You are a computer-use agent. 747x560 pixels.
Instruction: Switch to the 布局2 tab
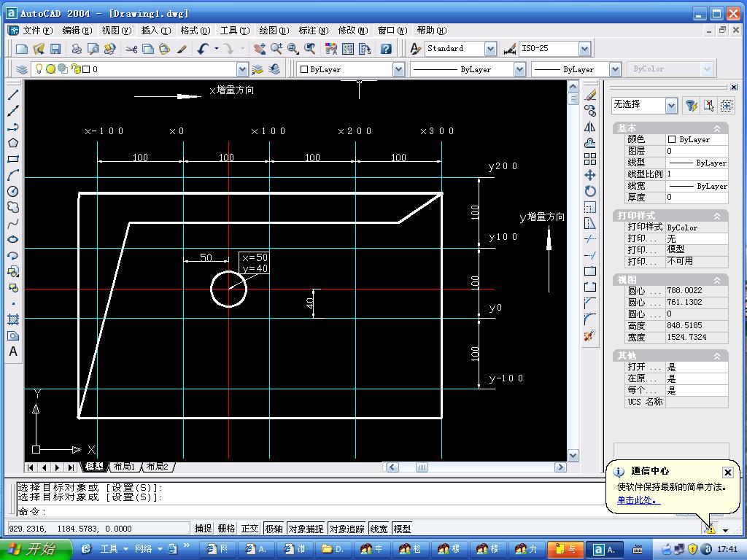pos(158,467)
